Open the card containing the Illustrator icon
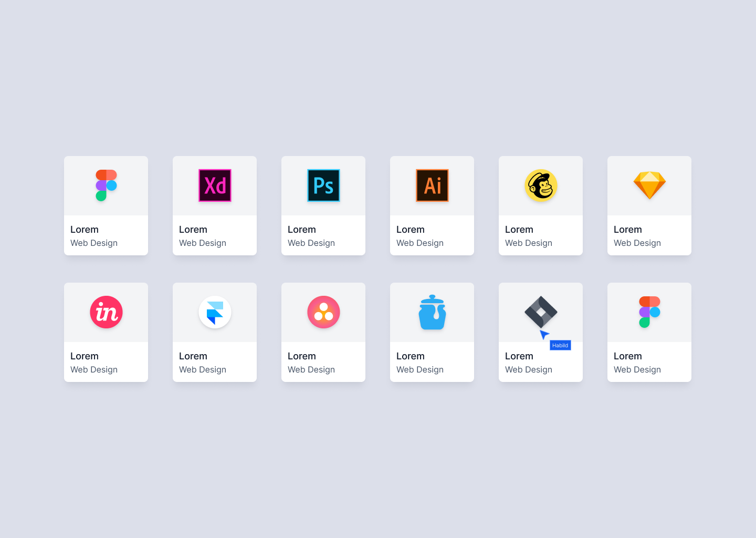The height and width of the screenshot is (538, 756). 432,205
